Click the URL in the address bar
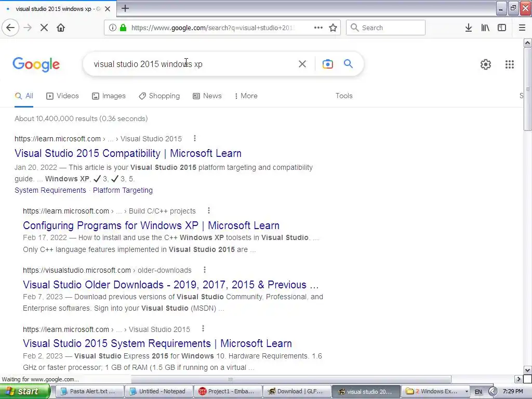 click(x=212, y=28)
